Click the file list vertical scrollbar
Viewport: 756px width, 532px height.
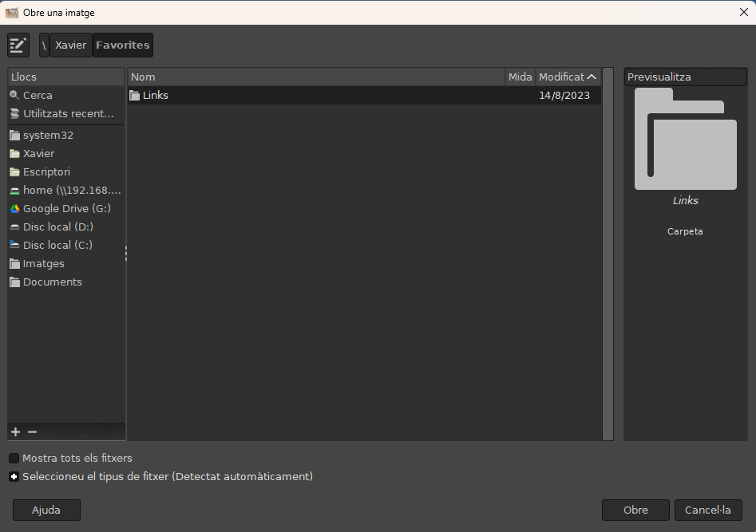click(x=608, y=254)
